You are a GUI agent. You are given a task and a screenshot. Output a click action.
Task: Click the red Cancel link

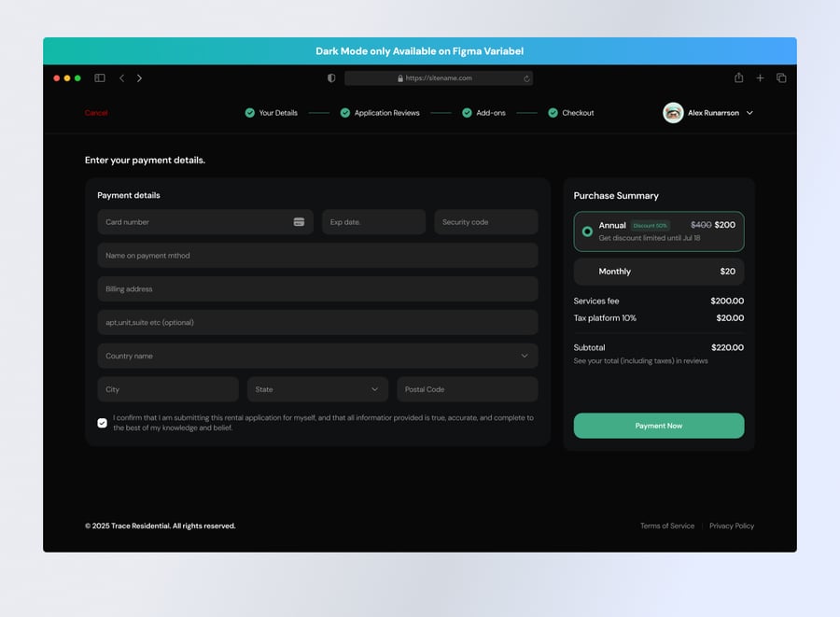click(x=96, y=113)
